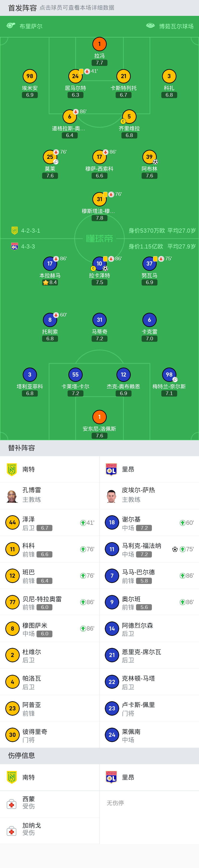Open Lyon coach 皮埃尔-萨热 profile photo

click(x=112, y=496)
